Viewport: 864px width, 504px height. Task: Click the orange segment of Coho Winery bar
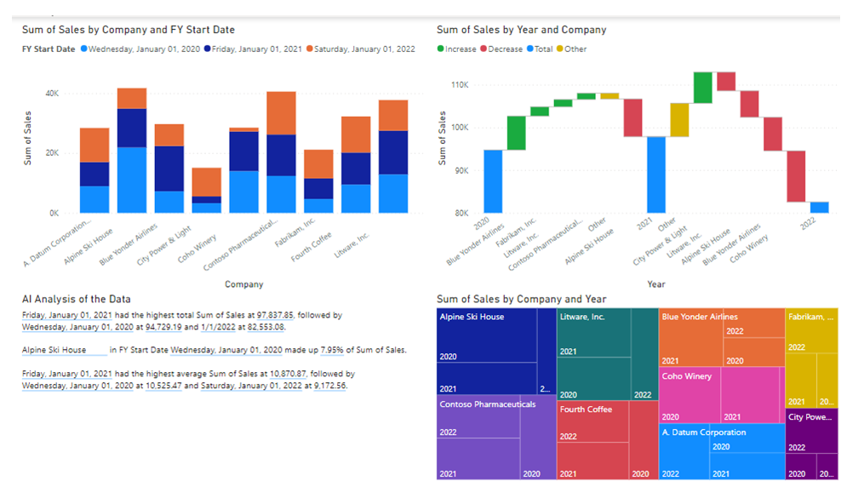click(x=206, y=181)
